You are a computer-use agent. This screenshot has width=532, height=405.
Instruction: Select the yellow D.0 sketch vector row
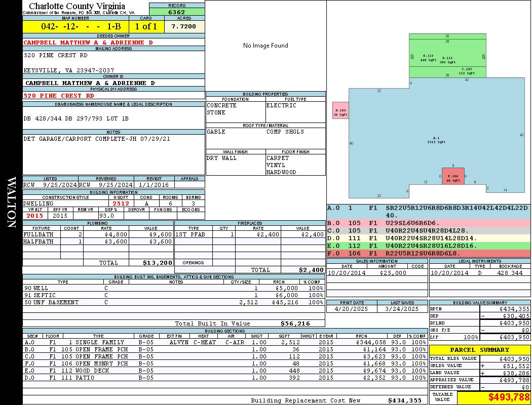429,238
